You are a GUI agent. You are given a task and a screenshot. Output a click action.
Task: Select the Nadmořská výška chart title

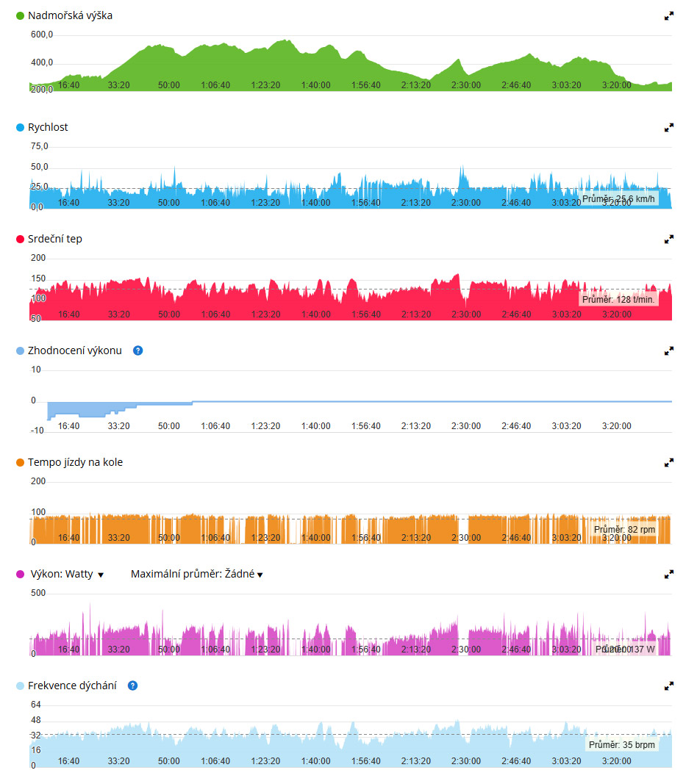point(70,15)
